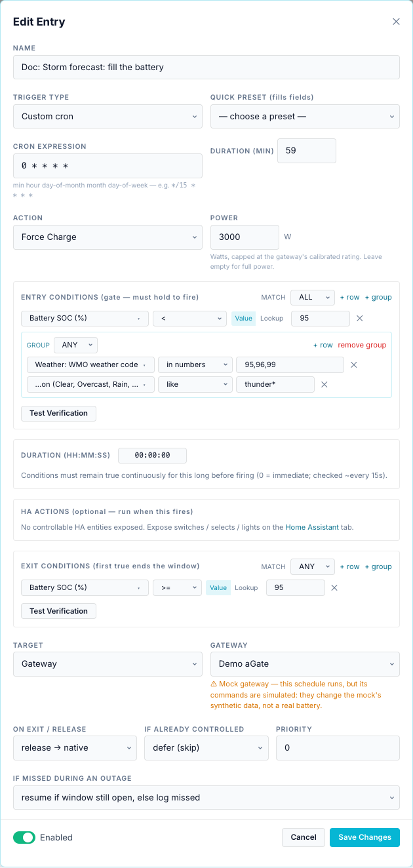Open the less-than operator dropdown
The width and height of the screenshot is (413, 868).
[190, 319]
